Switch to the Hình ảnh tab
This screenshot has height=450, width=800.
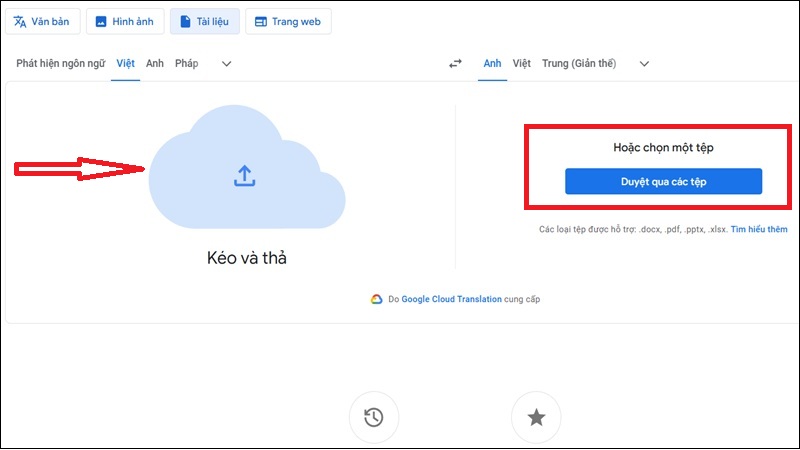click(125, 21)
